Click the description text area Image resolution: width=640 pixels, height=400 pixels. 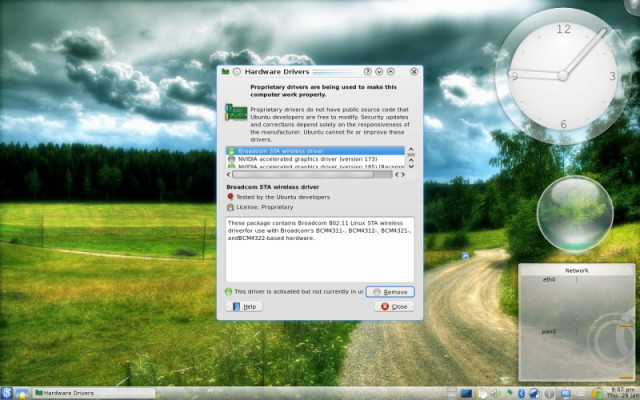319,248
